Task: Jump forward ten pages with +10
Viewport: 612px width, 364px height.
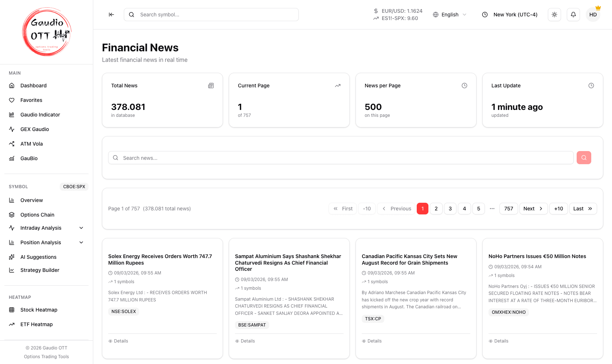Action: pos(558,209)
